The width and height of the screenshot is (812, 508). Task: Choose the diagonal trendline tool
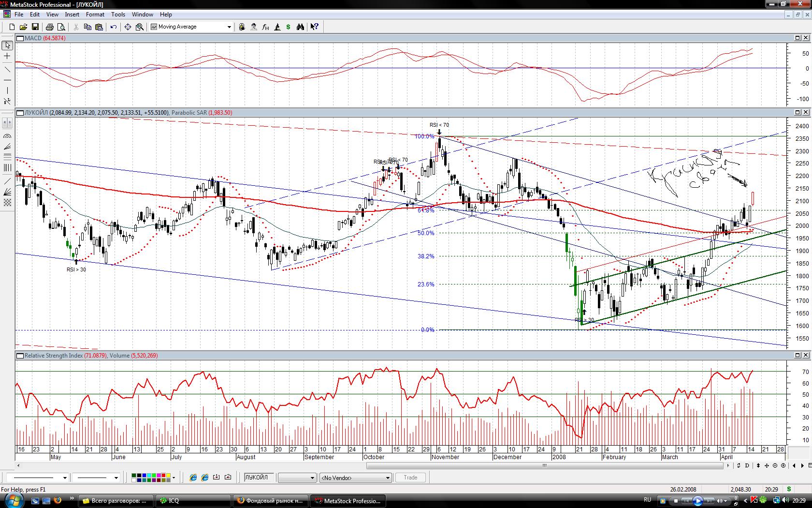(x=7, y=69)
